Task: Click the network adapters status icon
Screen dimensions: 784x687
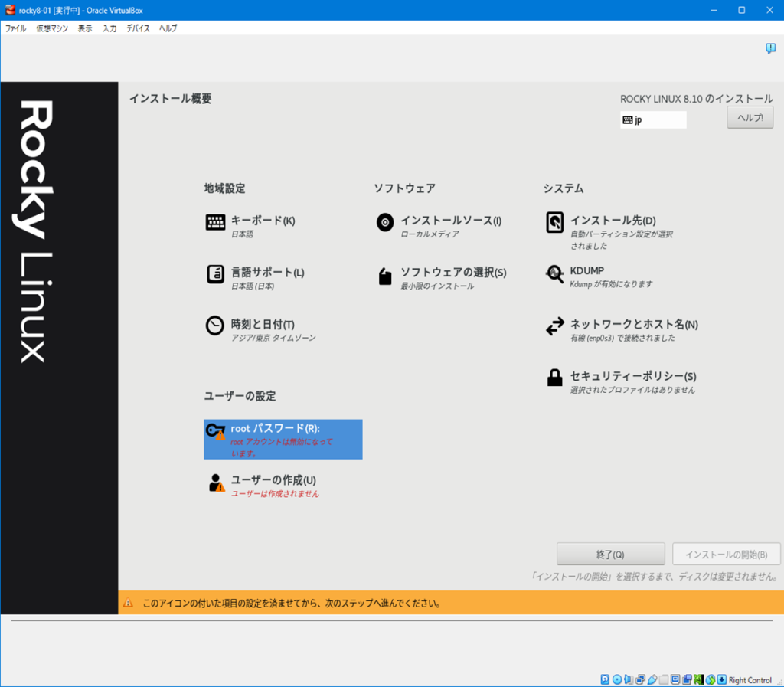Action: [641, 679]
